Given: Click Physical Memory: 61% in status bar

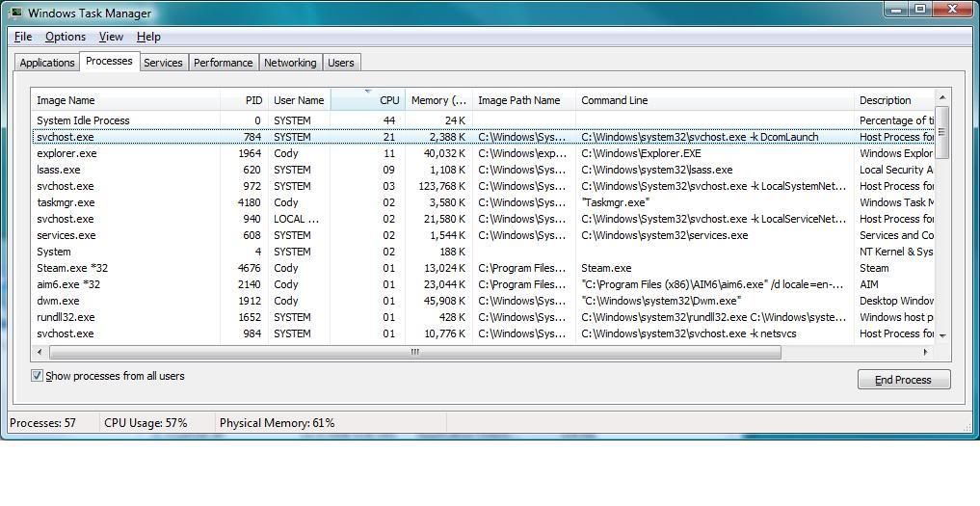Looking at the screenshot, I should (x=277, y=423).
